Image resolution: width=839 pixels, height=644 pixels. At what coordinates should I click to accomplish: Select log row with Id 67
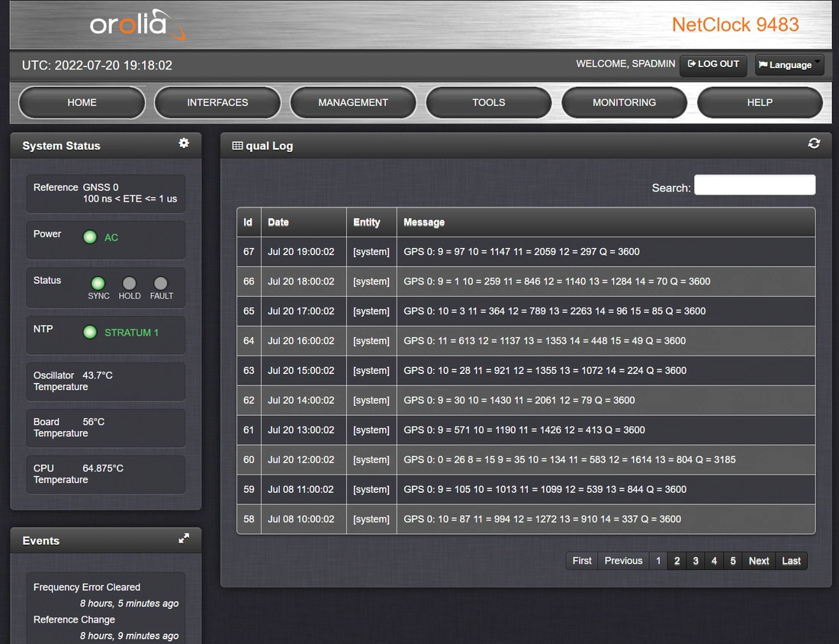click(x=526, y=252)
